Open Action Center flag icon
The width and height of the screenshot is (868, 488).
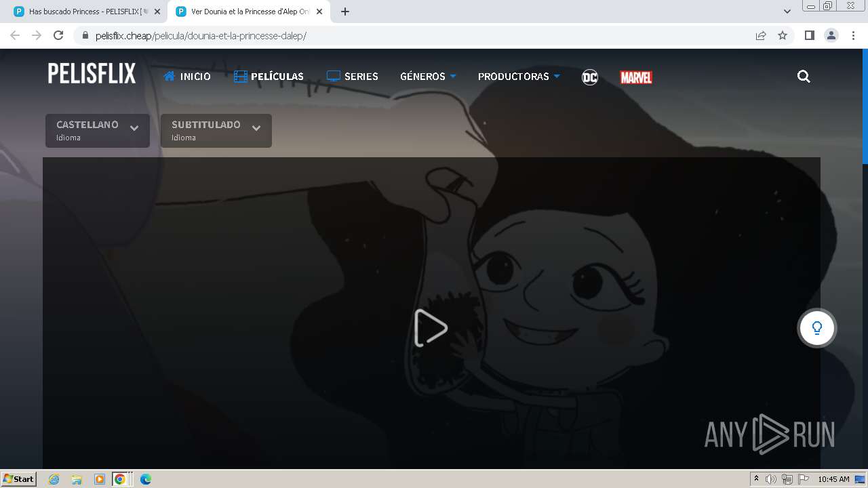pos(804,479)
